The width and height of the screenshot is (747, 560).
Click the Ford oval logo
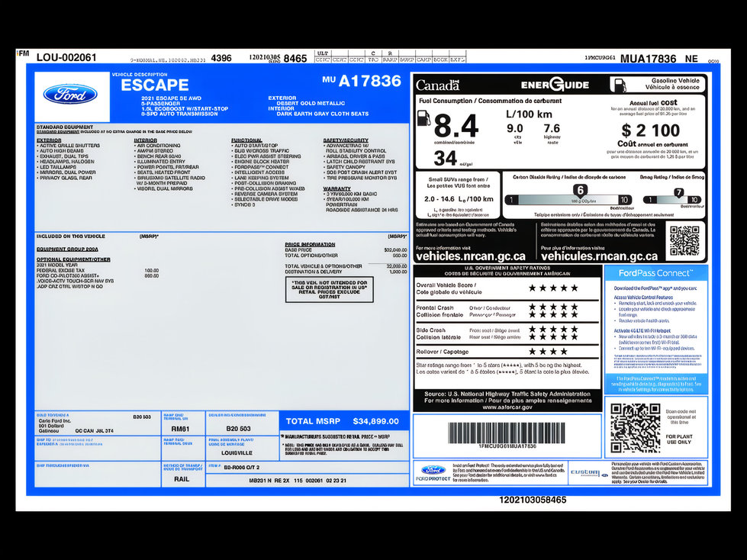[x=70, y=95]
